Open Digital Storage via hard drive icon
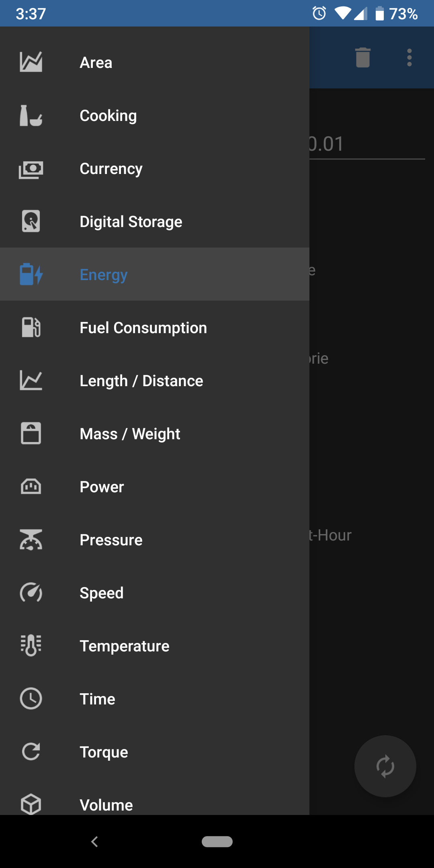The height and width of the screenshot is (868, 434). tap(31, 221)
